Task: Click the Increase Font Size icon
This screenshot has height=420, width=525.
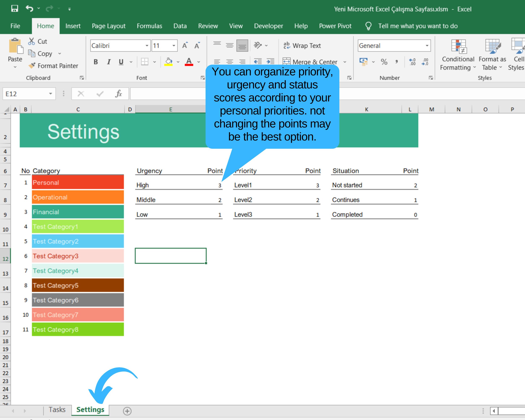Action: click(x=185, y=45)
